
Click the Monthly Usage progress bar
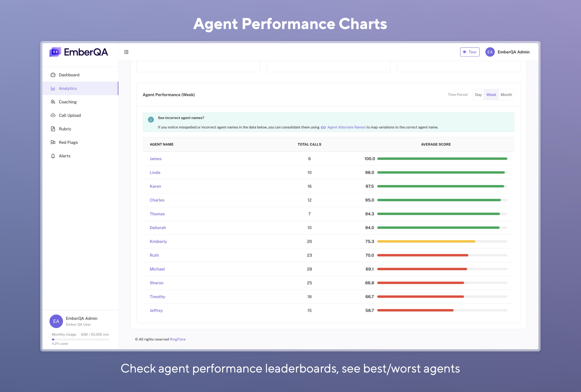[x=80, y=340]
